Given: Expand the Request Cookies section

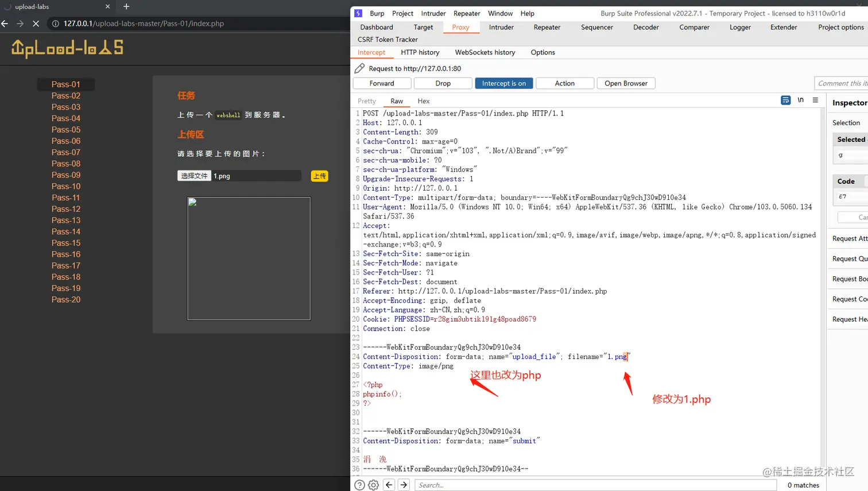Looking at the screenshot, I should pyautogui.click(x=850, y=299).
